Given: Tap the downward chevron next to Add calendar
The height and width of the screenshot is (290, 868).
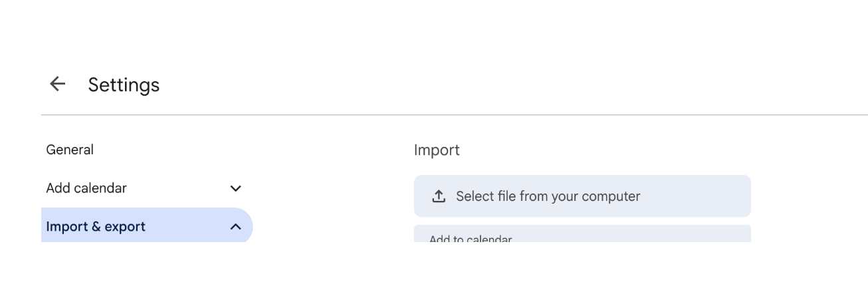Looking at the screenshot, I should point(235,188).
